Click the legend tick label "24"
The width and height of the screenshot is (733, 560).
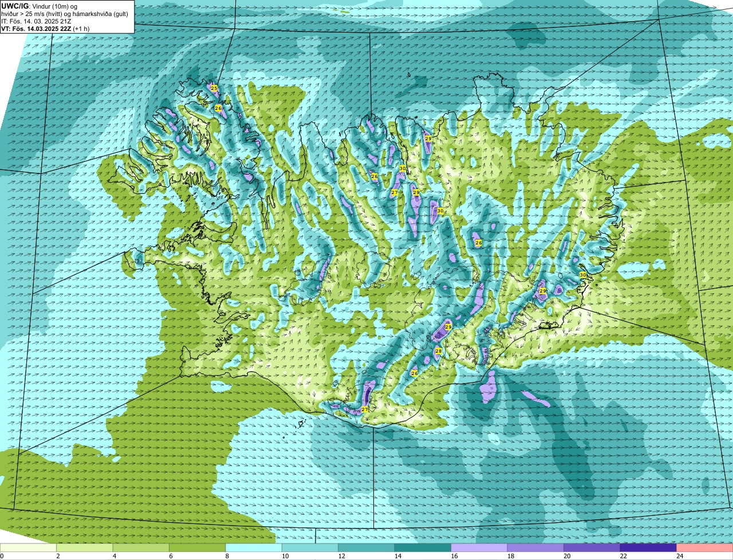point(679,556)
